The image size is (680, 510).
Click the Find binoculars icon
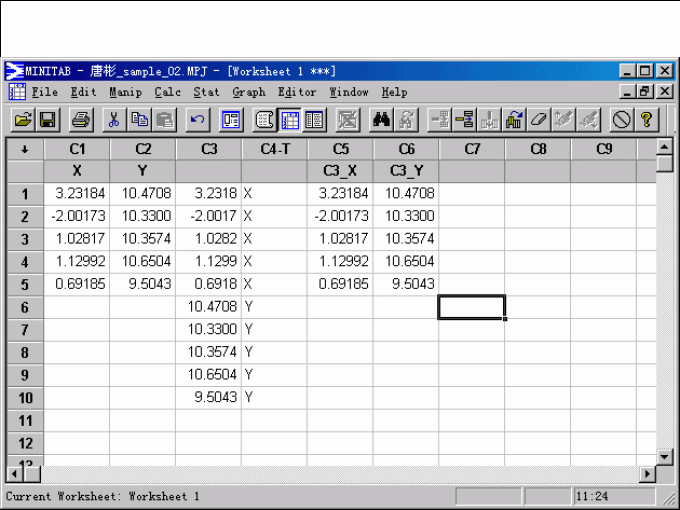pos(381,120)
